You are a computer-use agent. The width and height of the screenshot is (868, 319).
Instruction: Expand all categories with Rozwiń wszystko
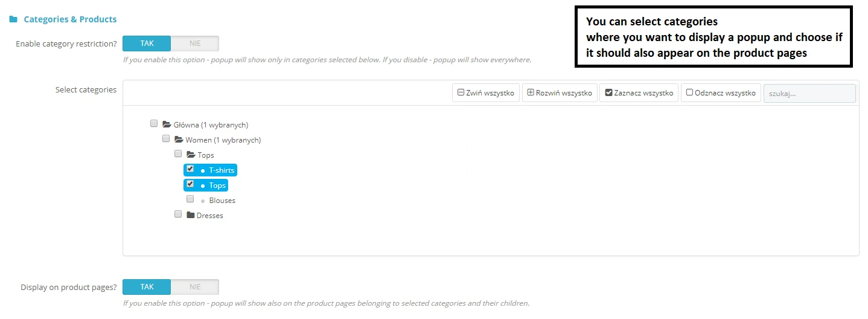click(x=560, y=93)
